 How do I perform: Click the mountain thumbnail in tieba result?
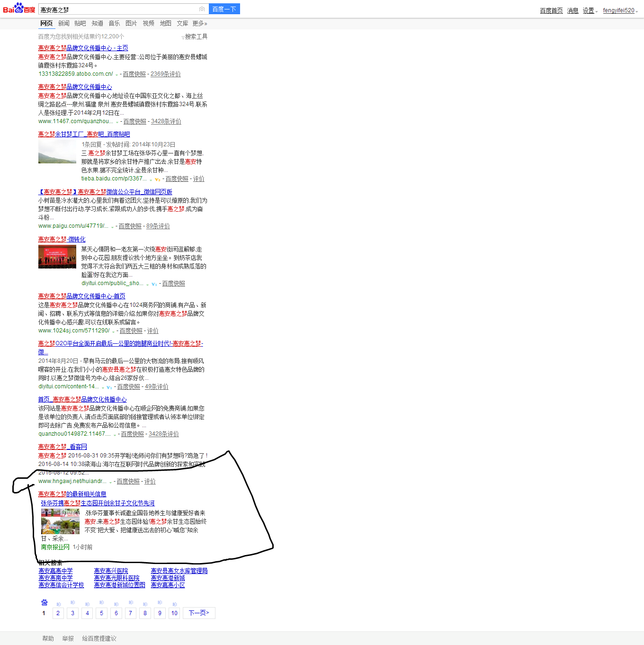click(57, 152)
